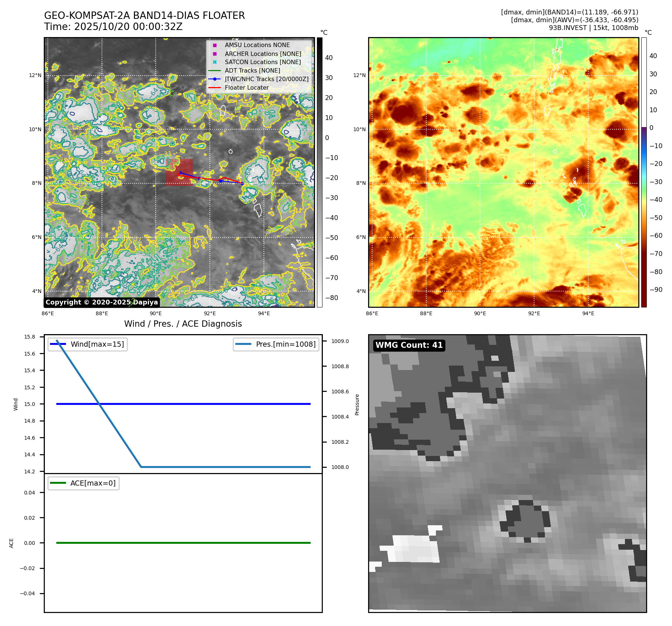This screenshot has width=672, height=626.
Task: Click the green ADT Tracks legend line
Action: click(215, 71)
